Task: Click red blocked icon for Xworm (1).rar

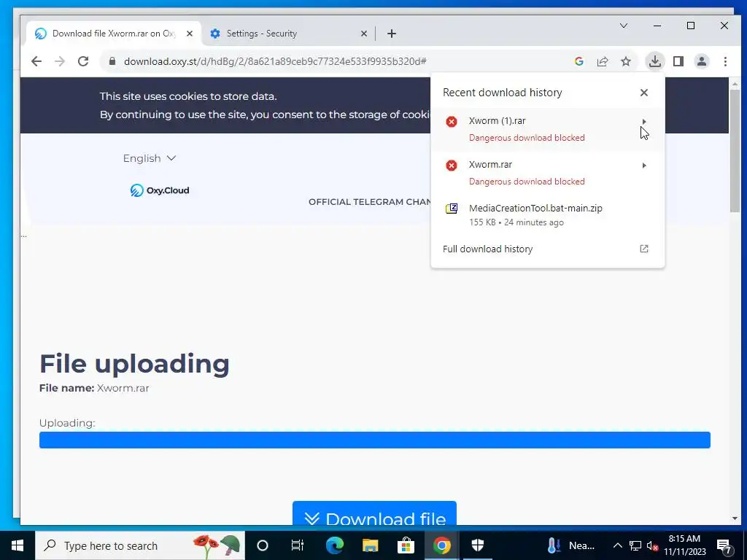Action: pyautogui.click(x=451, y=122)
